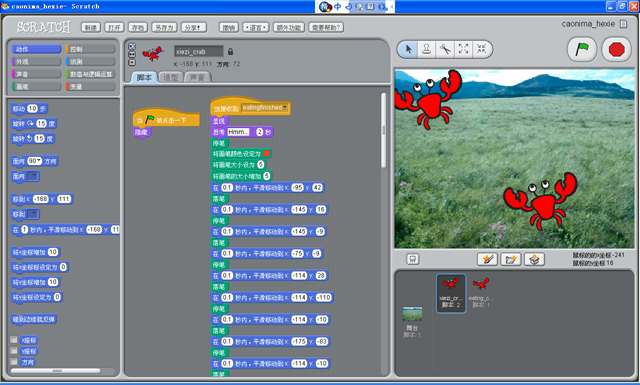Click the 新建 new project button
The image size is (640, 385).
(x=91, y=27)
